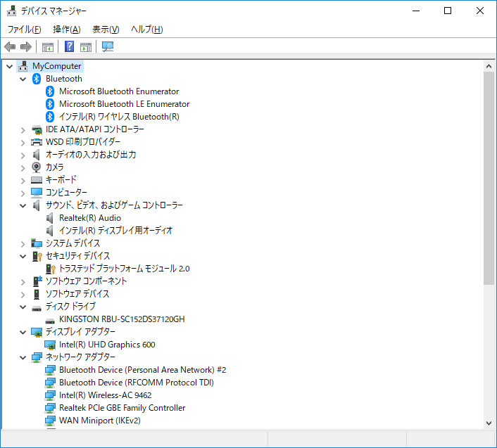This screenshot has height=448, width=497.
Task: Click the セキュリティ デバイス key icon
Action: [37, 256]
